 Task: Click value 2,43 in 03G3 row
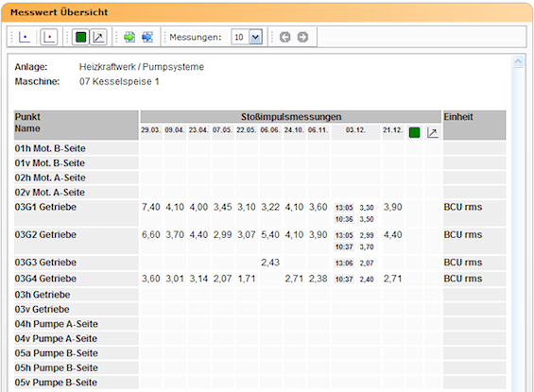pyautogui.click(x=270, y=263)
